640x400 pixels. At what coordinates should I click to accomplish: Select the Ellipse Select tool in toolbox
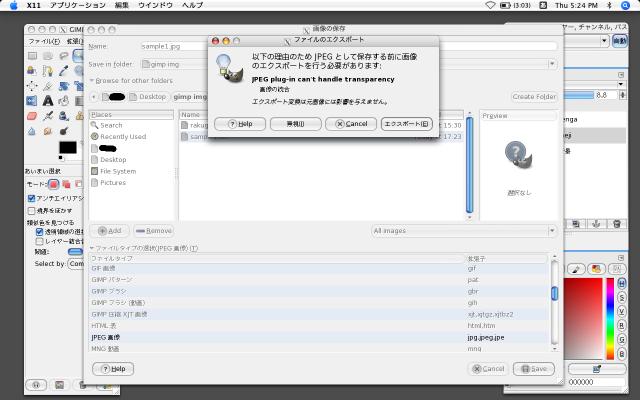coord(48,56)
